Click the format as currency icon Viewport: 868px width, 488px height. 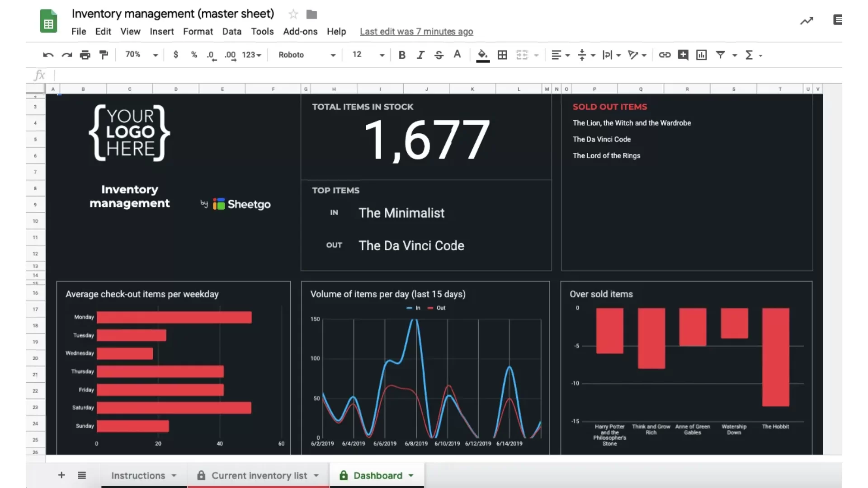click(x=176, y=55)
